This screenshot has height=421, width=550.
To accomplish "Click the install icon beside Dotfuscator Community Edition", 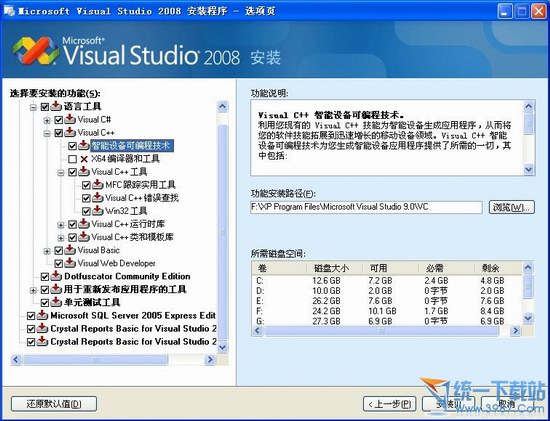I will click(x=56, y=276).
